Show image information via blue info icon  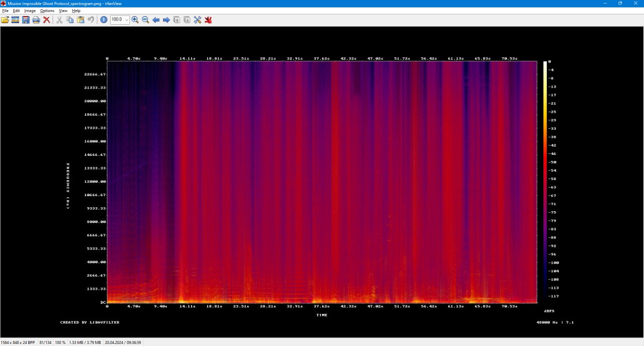pyautogui.click(x=104, y=20)
